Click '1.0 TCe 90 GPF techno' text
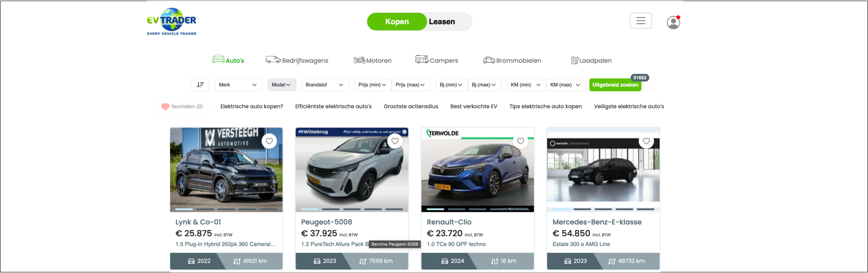Image resolution: width=868 pixels, height=273 pixels. [x=456, y=244]
